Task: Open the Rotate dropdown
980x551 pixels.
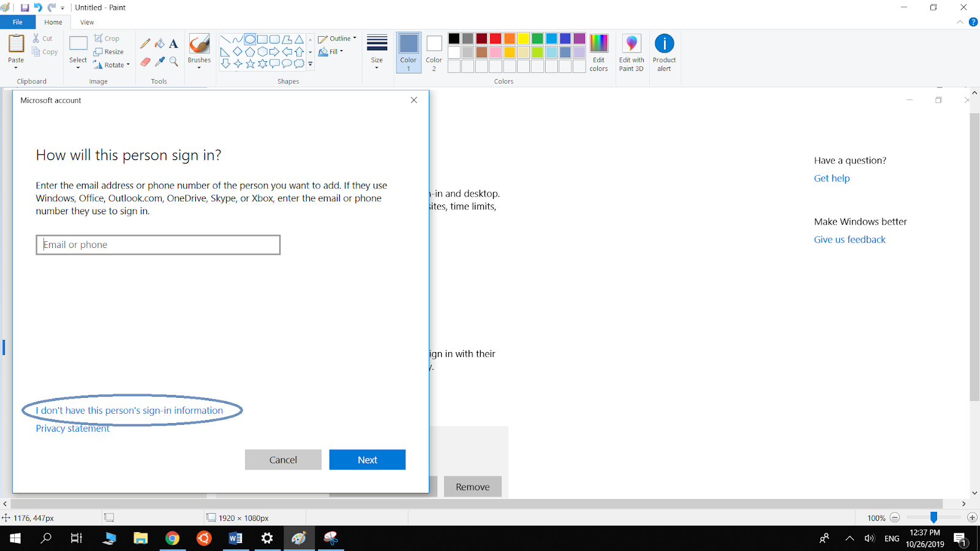Action: coord(112,65)
